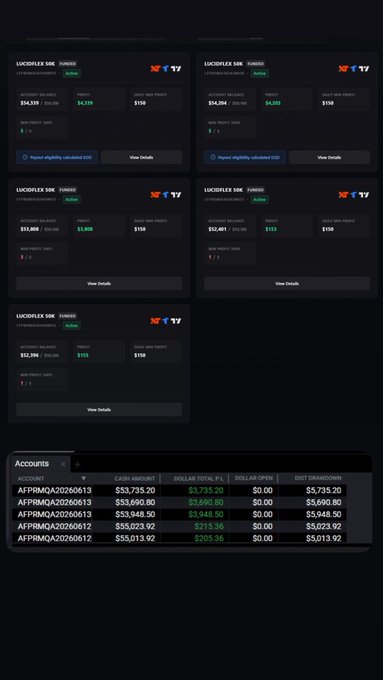View Details of the $54,339 account
Viewport: 383px width, 680px height.
click(x=141, y=157)
